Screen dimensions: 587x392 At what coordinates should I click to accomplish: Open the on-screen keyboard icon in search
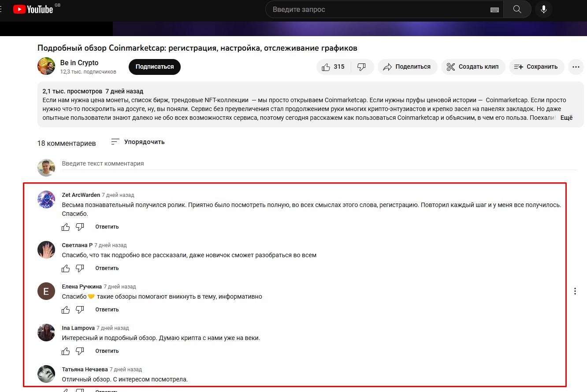(494, 10)
